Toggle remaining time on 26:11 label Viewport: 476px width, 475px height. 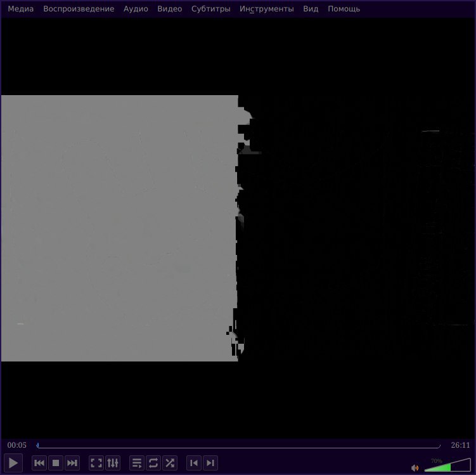pyautogui.click(x=460, y=445)
